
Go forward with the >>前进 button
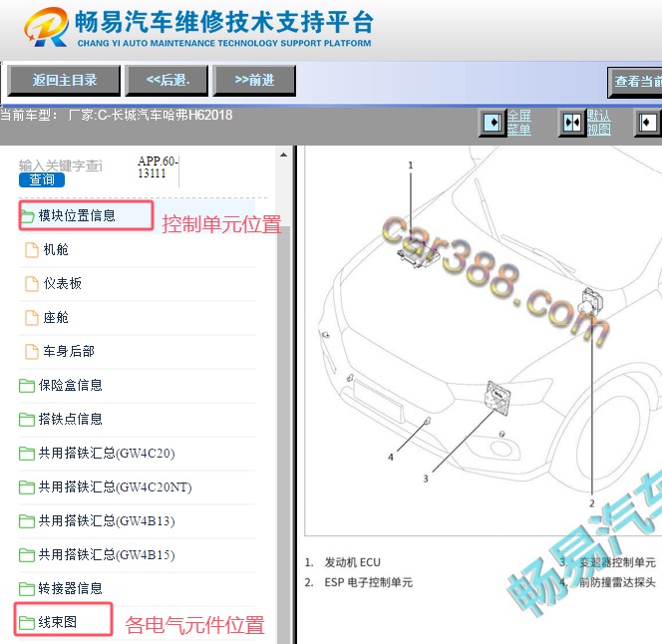[254, 80]
